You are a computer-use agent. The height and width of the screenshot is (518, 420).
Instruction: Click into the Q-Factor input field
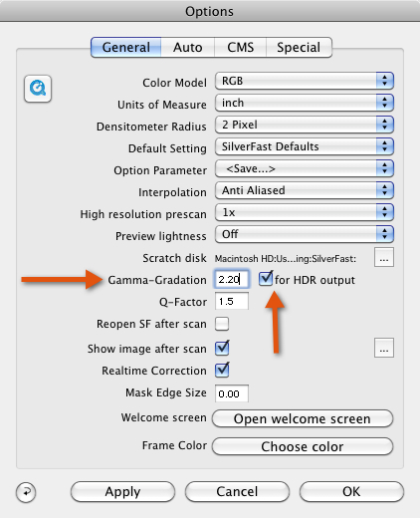click(x=232, y=301)
